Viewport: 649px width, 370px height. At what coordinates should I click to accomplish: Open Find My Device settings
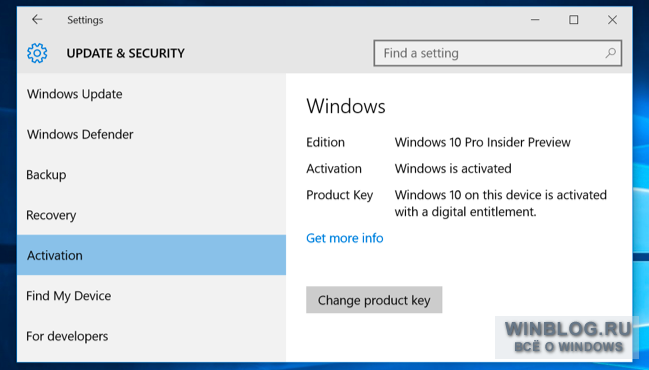(x=151, y=296)
